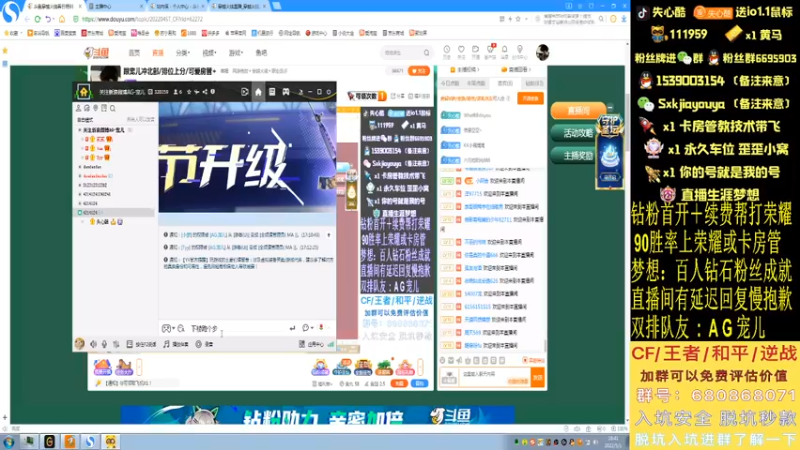Click the YY channel share icon

tap(205, 92)
